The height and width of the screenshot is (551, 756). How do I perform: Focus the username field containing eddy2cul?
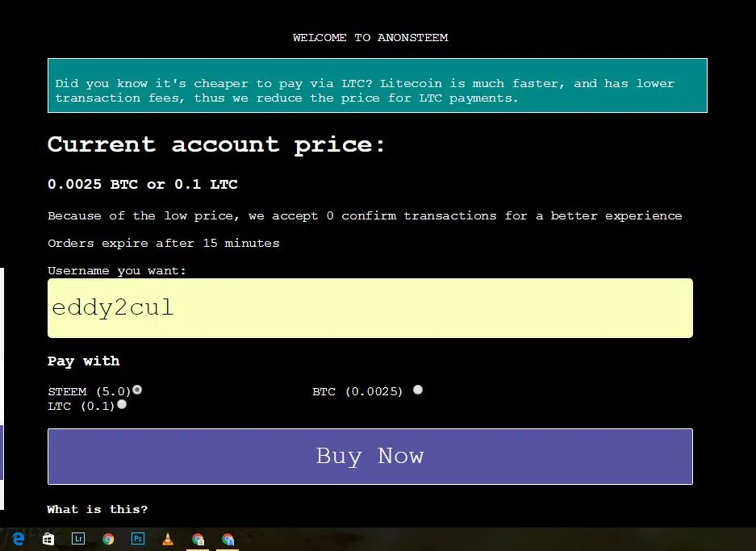pyautogui.click(x=370, y=308)
